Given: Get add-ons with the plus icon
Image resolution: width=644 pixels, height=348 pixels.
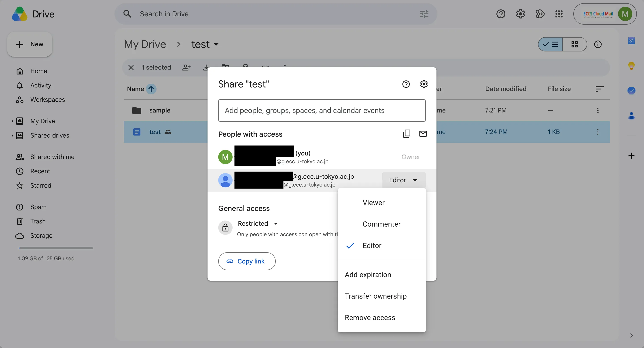Looking at the screenshot, I should click(x=631, y=156).
